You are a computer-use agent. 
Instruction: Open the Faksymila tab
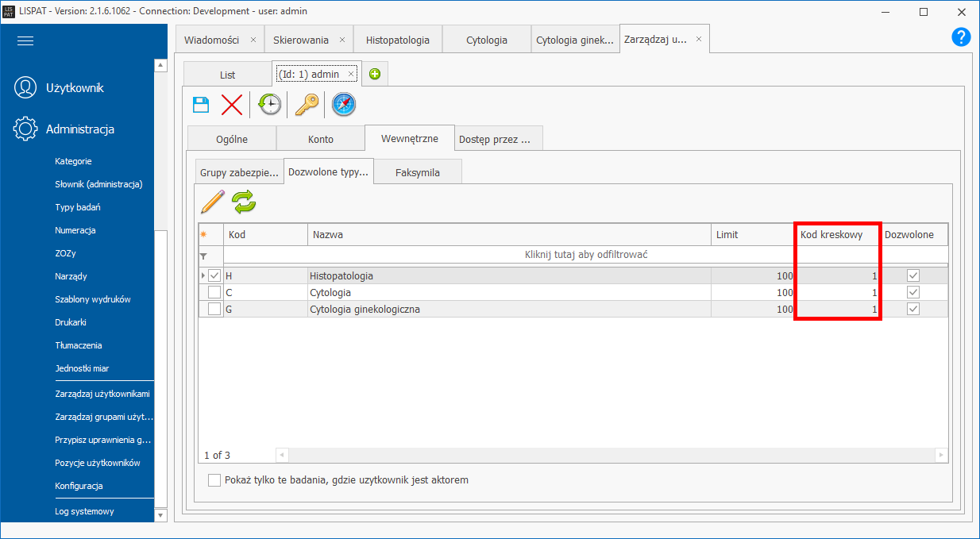point(417,172)
